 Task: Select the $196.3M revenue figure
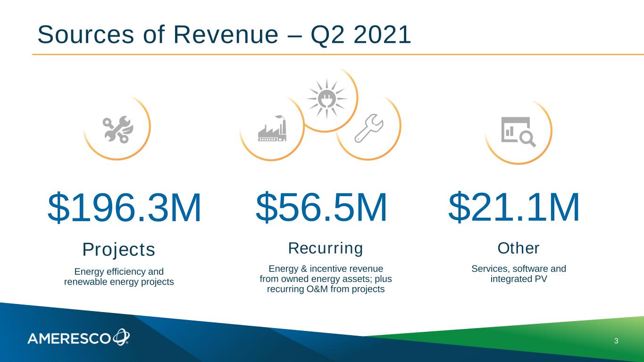[x=124, y=209]
